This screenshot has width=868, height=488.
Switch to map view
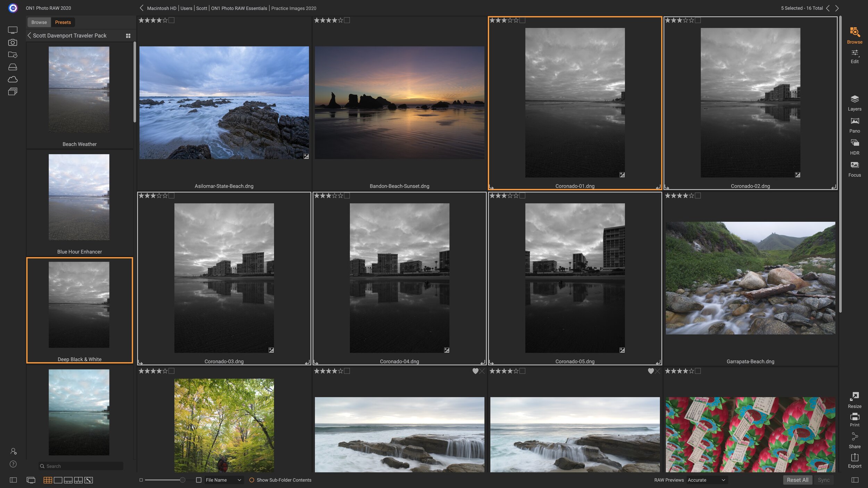point(89,480)
